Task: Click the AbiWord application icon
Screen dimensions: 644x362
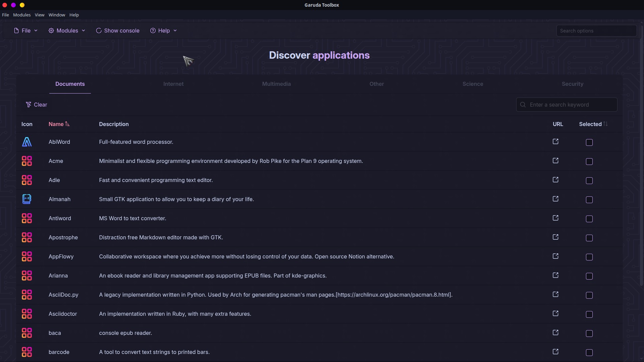Action: pyautogui.click(x=27, y=142)
